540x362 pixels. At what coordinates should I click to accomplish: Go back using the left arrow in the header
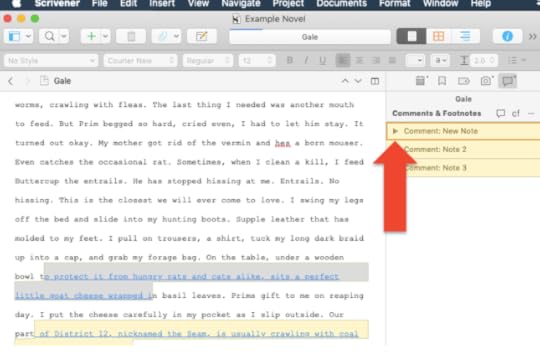click(11, 81)
